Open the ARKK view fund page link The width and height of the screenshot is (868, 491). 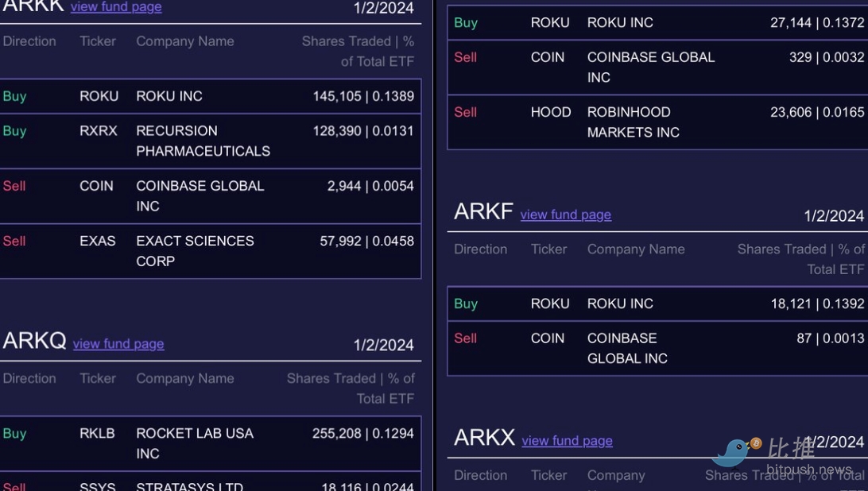point(116,7)
